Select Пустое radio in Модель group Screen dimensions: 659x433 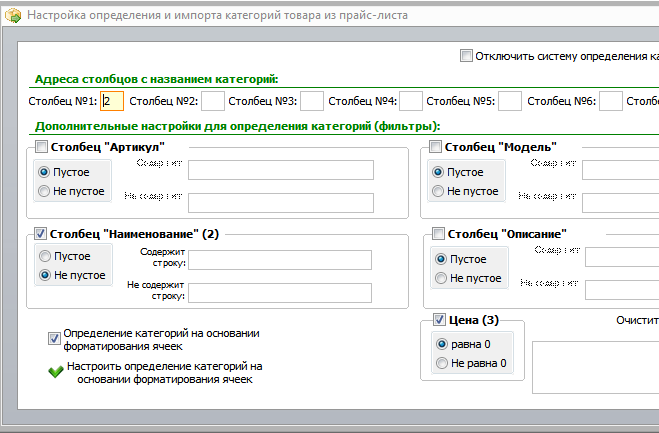click(x=438, y=172)
